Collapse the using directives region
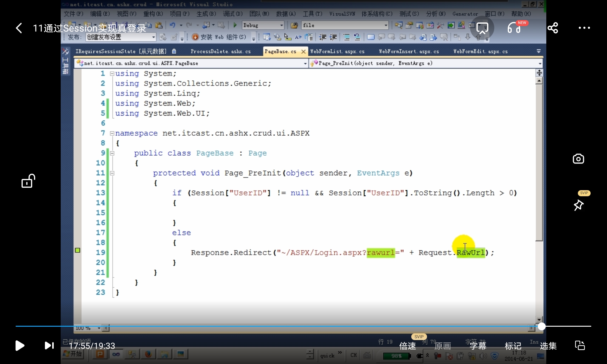Screen dimensions: 607x364 [x=112, y=73]
